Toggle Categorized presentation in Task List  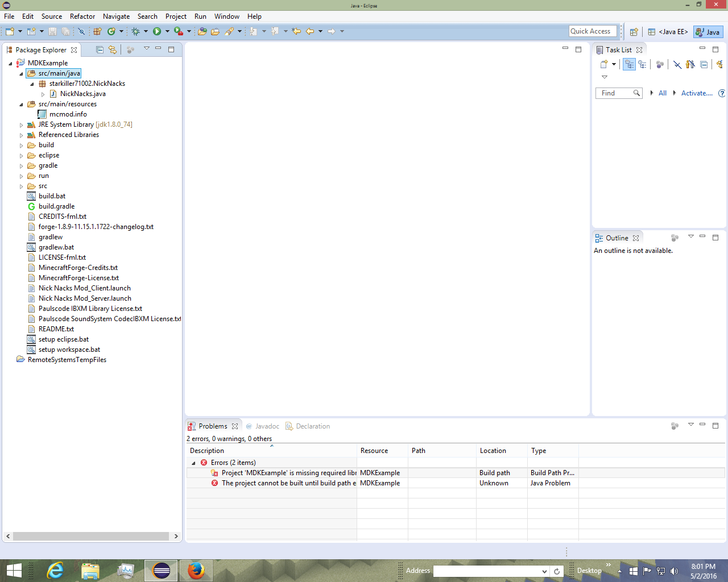click(x=629, y=64)
